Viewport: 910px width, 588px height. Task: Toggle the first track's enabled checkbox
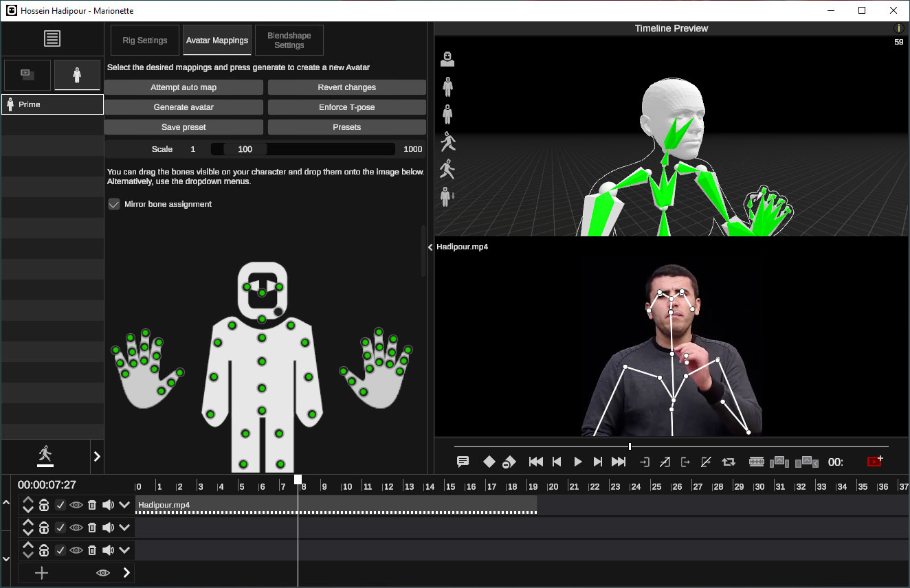coord(60,505)
